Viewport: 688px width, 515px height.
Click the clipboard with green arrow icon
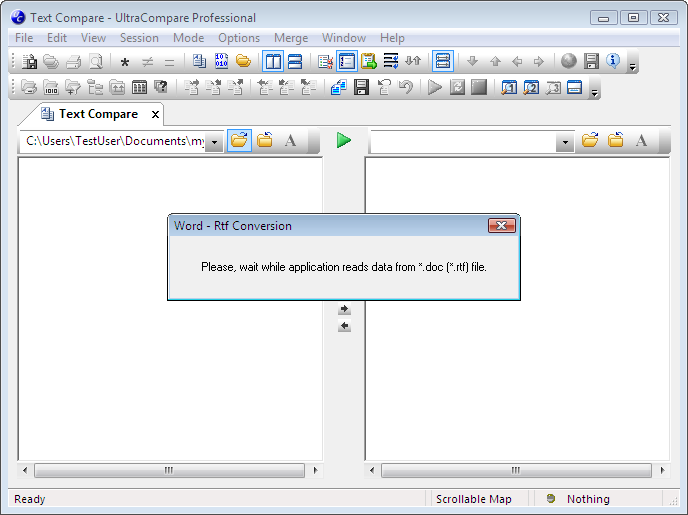[369, 61]
